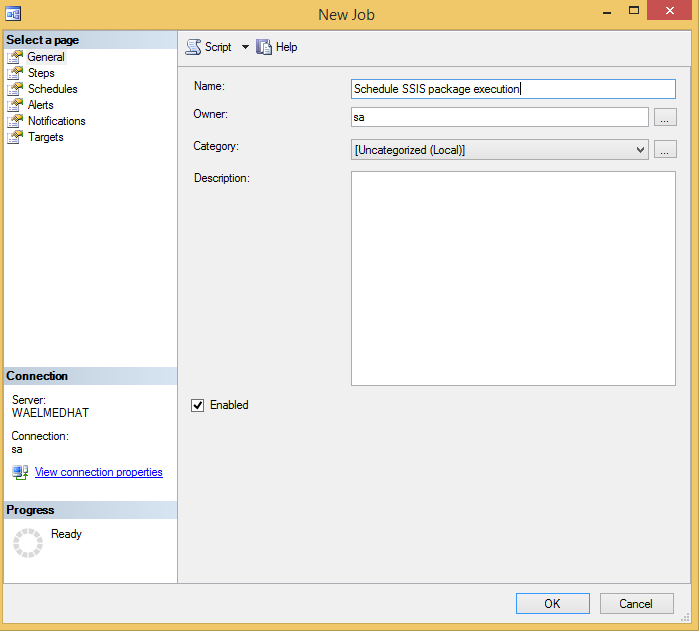
Task: Open the Notifications page
Action: coord(57,122)
